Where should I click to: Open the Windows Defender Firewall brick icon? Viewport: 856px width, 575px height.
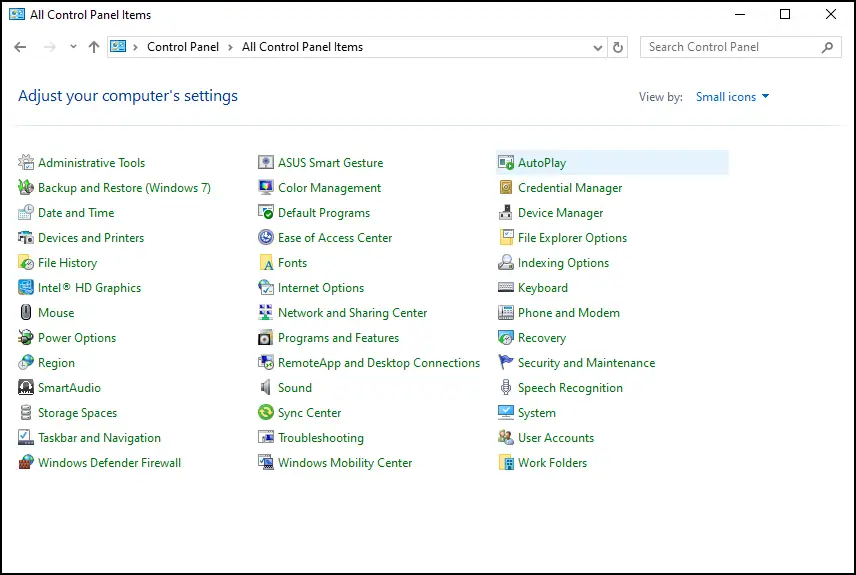point(26,463)
